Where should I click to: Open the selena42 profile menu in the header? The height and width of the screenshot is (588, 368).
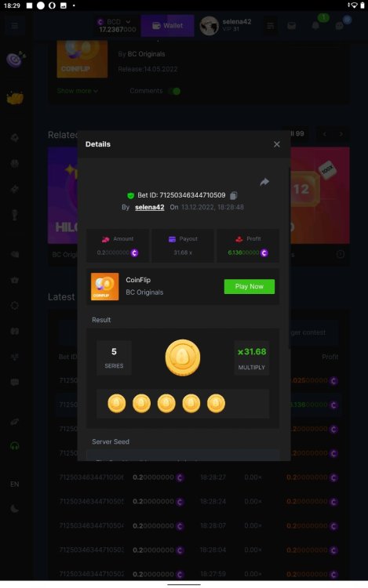[226, 26]
